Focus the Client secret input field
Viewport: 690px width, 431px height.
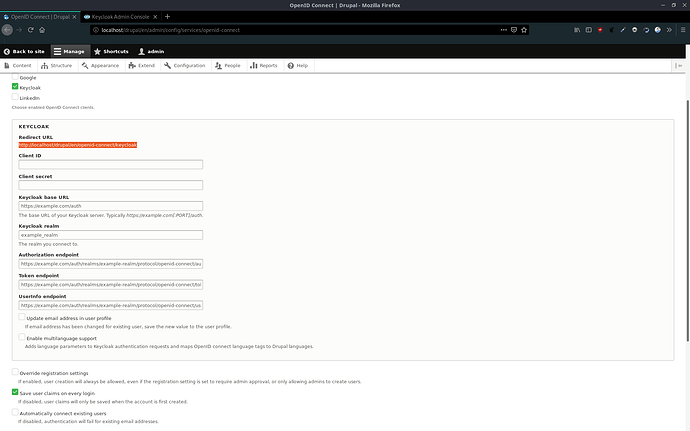pyautogui.click(x=110, y=185)
